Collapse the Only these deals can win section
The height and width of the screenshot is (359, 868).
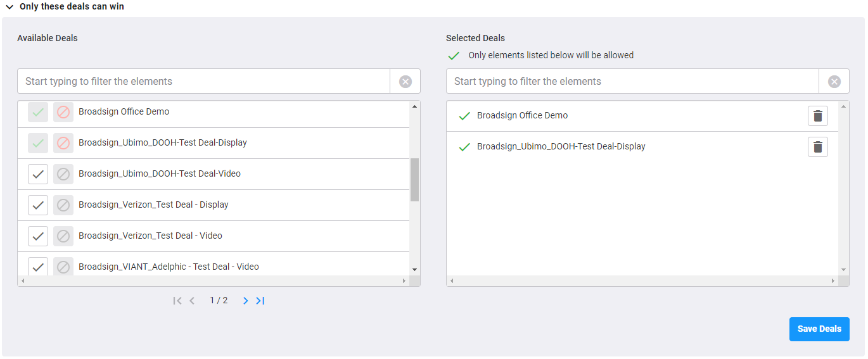(x=10, y=7)
